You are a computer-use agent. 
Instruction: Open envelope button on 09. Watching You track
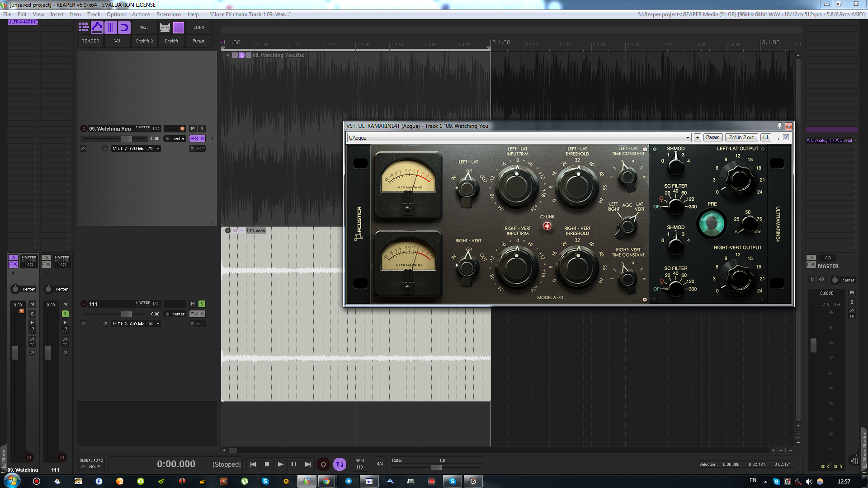(x=84, y=149)
